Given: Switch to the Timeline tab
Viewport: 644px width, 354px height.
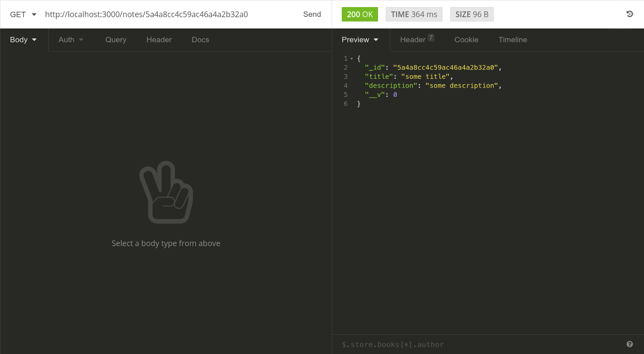Looking at the screenshot, I should [x=513, y=40].
